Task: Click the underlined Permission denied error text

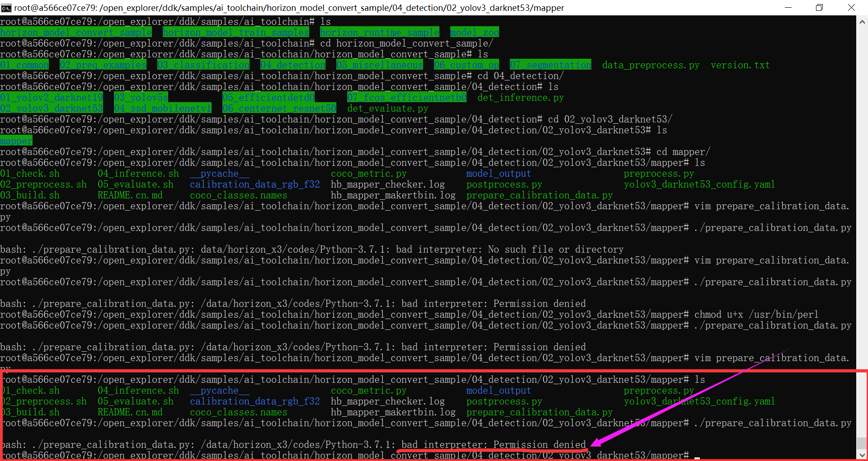Action: [x=539, y=445]
